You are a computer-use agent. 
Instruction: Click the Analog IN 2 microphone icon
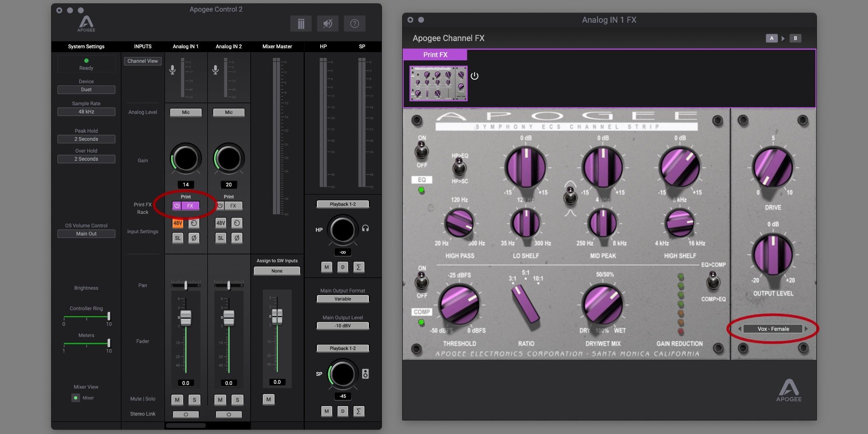tap(216, 70)
